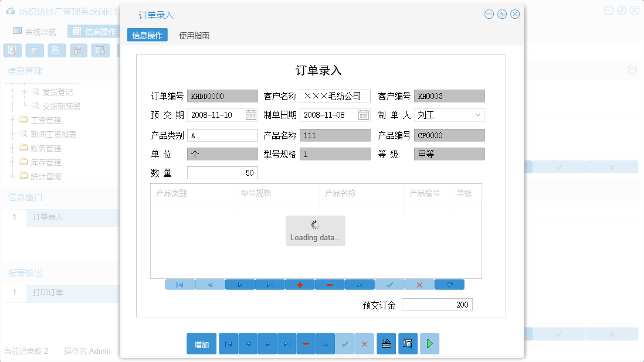
Task: Jump to last record using bottom navigation
Action: [287, 344]
